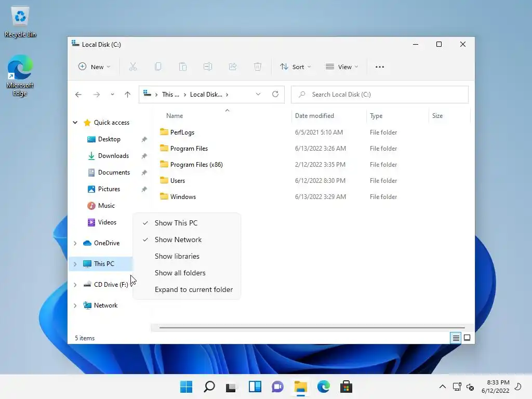Switch to large thumbnails view icon

tap(467, 338)
